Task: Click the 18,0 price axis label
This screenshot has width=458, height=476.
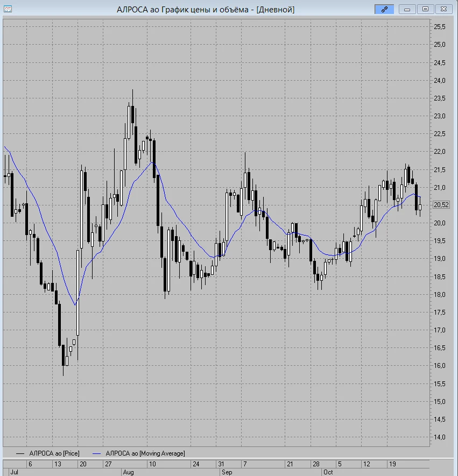Action: 440,294
